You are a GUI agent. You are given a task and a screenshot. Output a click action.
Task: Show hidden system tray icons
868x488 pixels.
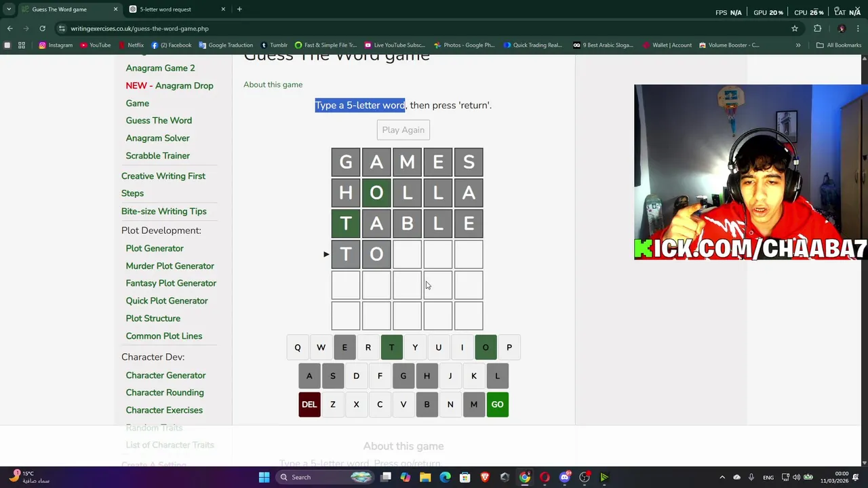(722, 477)
